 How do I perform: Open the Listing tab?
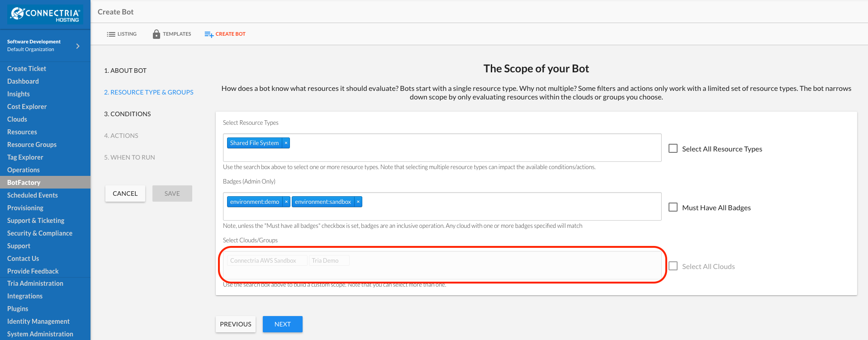[122, 34]
